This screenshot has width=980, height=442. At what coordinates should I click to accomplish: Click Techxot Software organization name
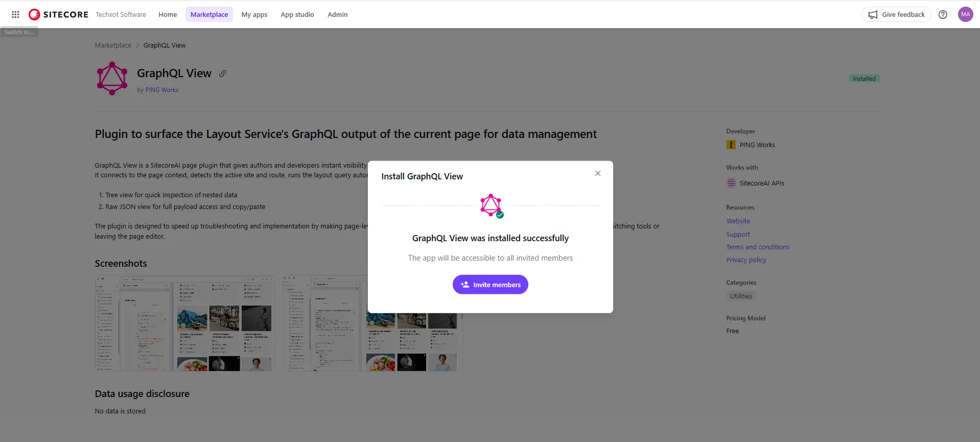121,14
